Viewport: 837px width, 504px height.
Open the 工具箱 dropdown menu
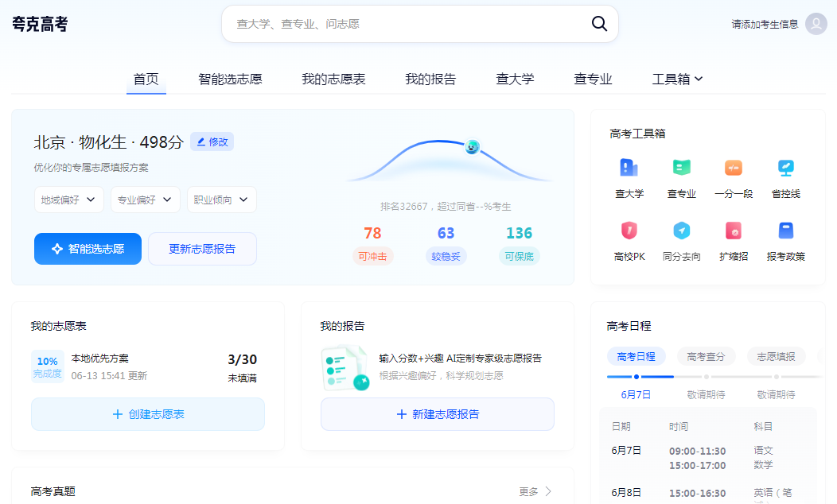pyautogui.click(x=677, y=79)
